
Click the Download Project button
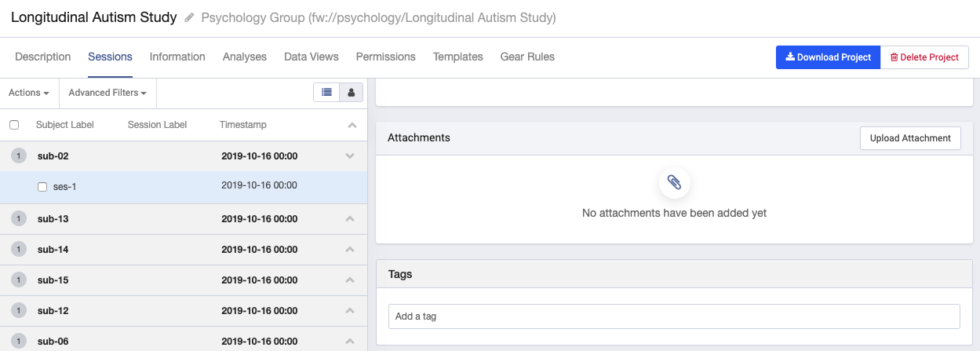(x=828, y=57)
